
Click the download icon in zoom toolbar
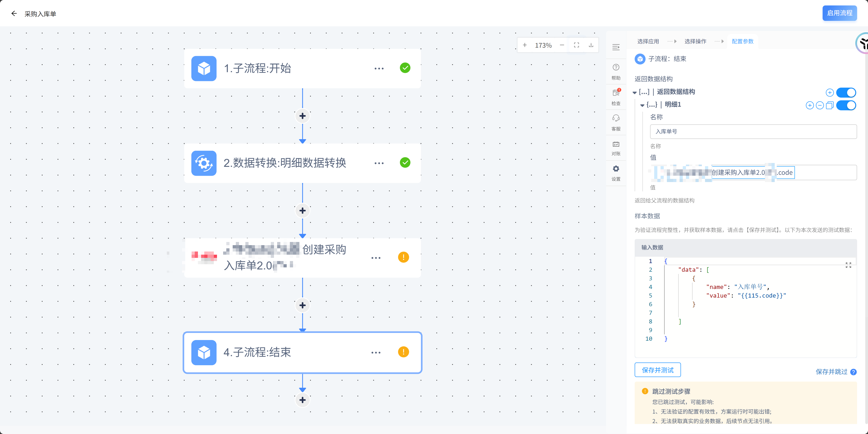[591, 45]
